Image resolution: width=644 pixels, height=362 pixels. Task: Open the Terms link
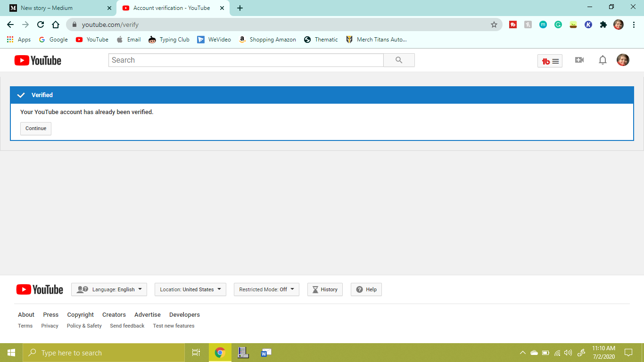coord(25,326)
